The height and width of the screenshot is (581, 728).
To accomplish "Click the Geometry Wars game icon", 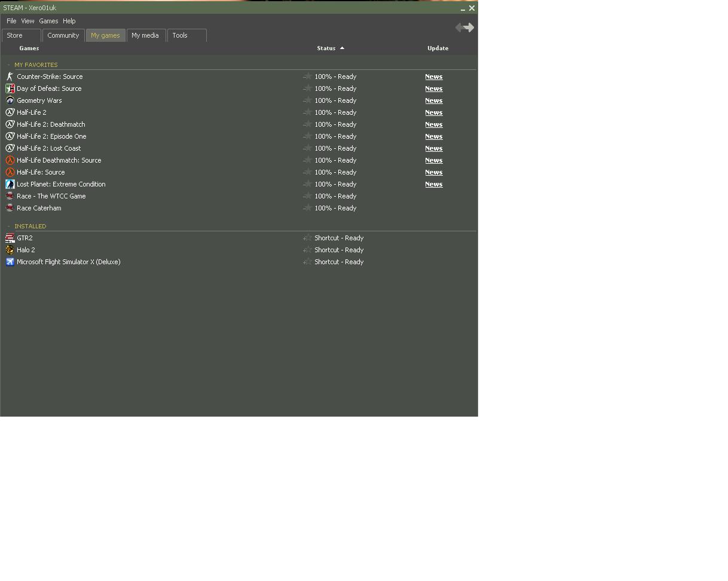I will 10,100.
